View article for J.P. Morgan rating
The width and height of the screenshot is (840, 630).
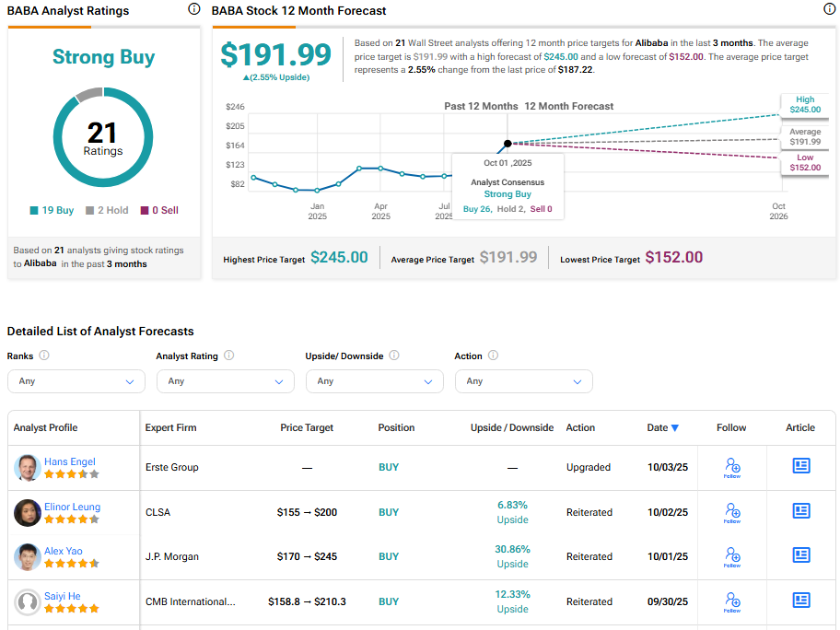801,555
